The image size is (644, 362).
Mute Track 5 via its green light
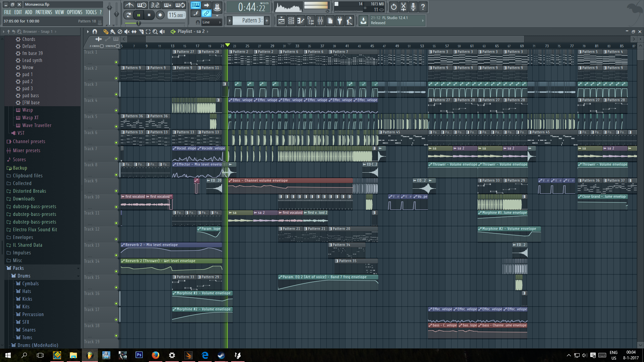116,126
